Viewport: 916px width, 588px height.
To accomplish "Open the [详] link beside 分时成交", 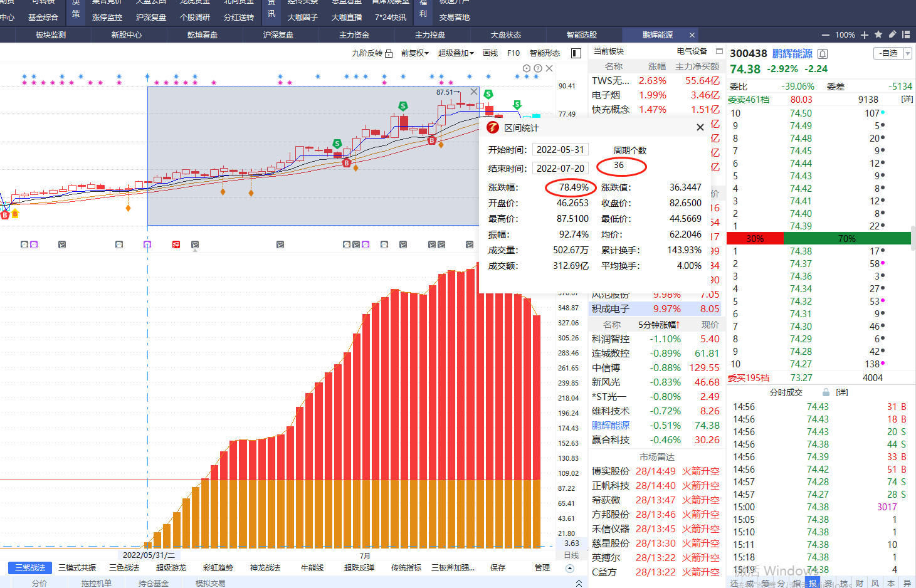I will tap(842, 392).
